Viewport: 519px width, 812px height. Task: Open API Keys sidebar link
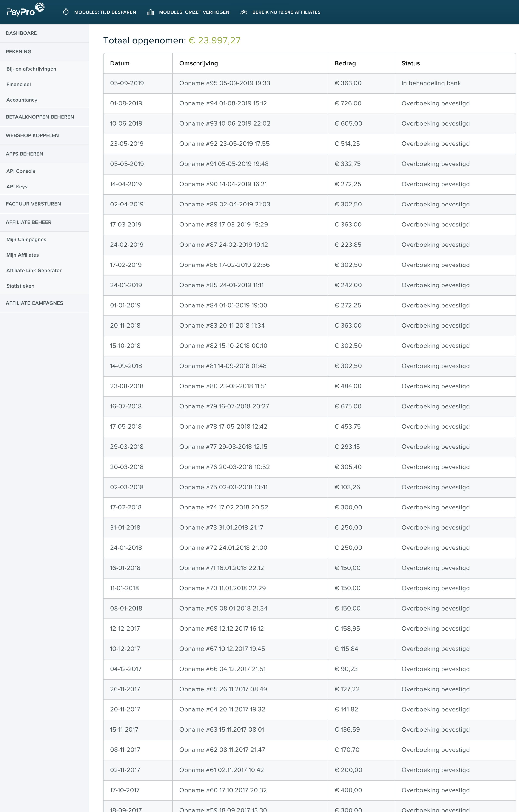click(x=17, y=187)
